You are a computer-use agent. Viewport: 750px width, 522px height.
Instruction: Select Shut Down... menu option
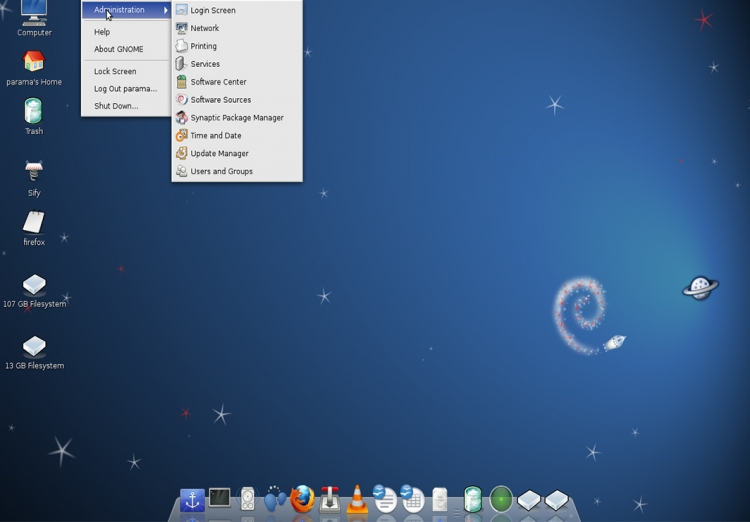pos(116,106)
